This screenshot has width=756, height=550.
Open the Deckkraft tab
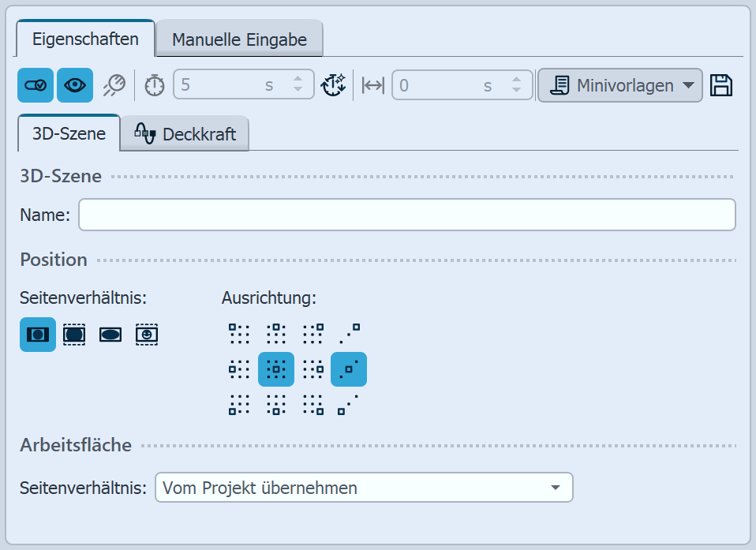[x=185, y=134]
